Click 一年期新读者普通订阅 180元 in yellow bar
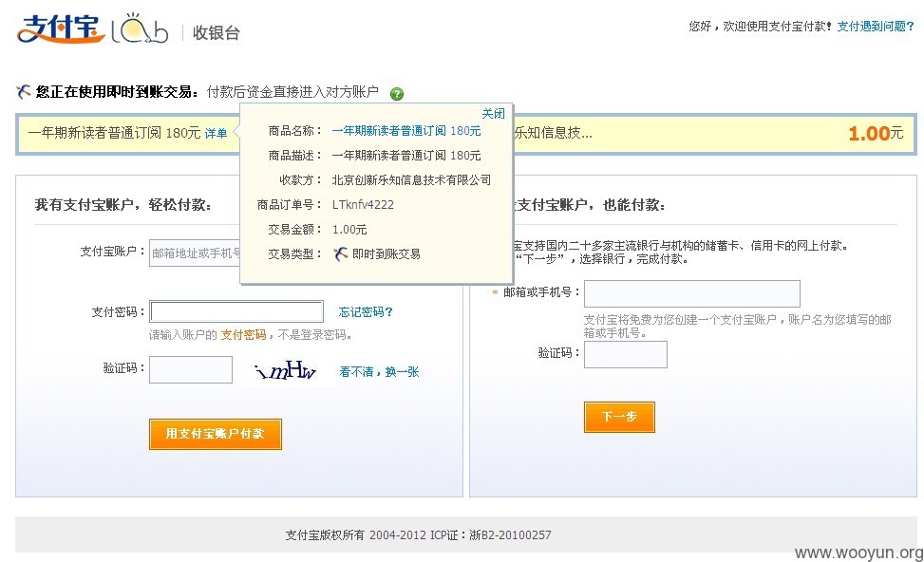 tap(114, 133)
